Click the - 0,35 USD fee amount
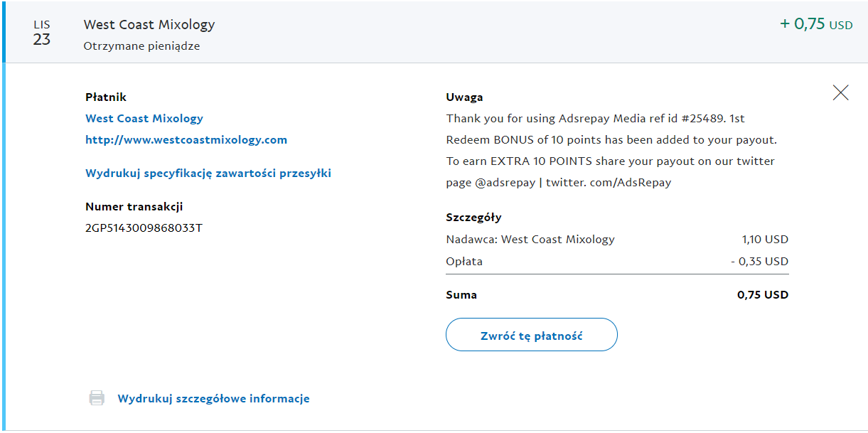The width and height of the screenshot is (868, 433). pyautogui.click(x=760, y=262)
